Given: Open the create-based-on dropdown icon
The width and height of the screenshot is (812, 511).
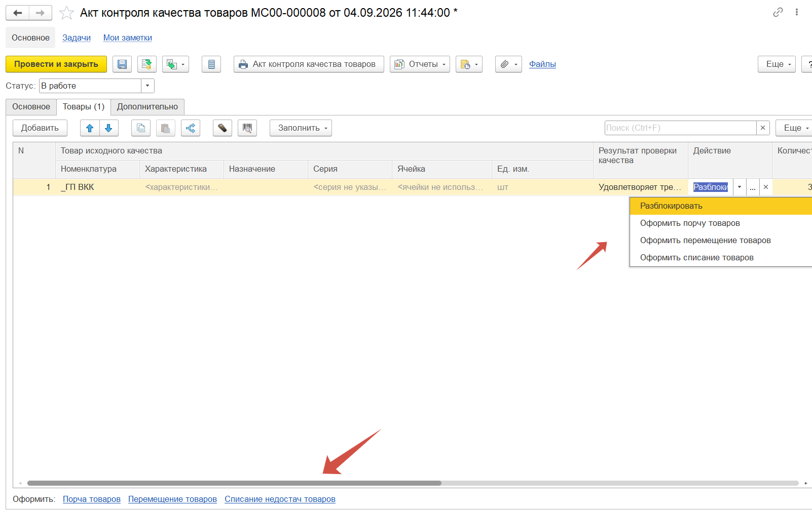Looking at the screenshot, I should [x=175, y=64].
